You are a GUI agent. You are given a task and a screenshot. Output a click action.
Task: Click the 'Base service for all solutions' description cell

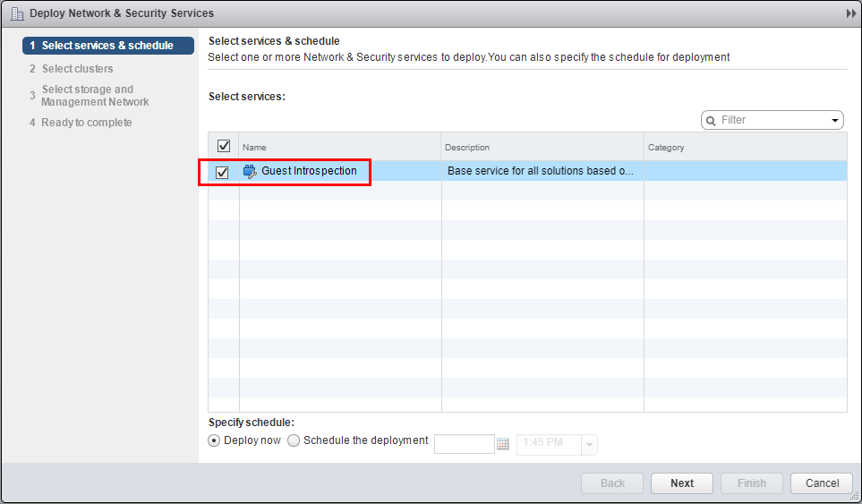[541, 171]
